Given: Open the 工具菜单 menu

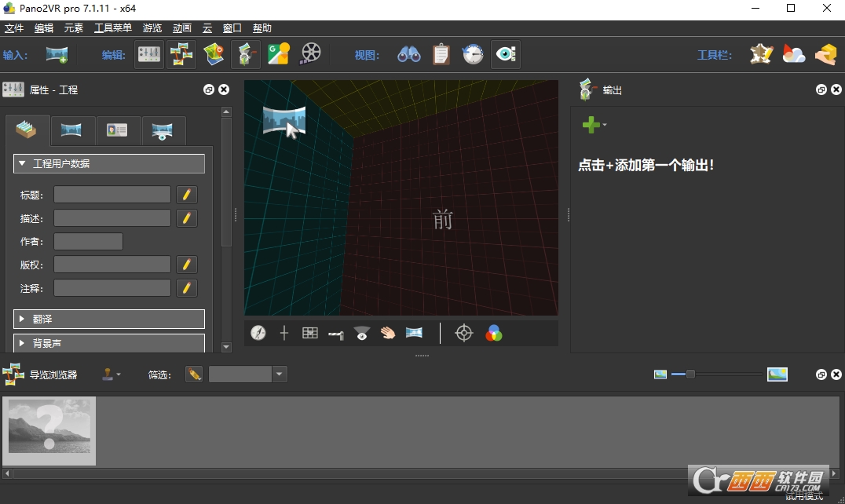Looking at the screenshot, I should pyautogui.click(x=112, y=28).
